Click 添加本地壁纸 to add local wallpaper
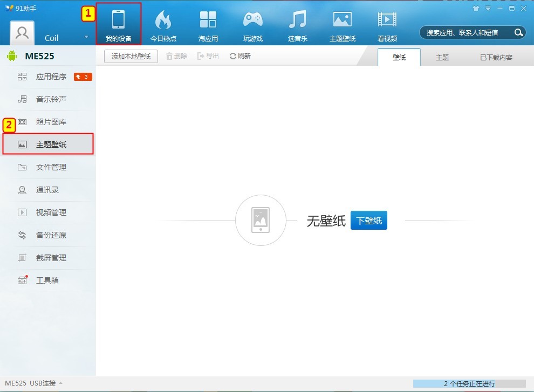This screenshot has height=392, width=534. [130, 56]
